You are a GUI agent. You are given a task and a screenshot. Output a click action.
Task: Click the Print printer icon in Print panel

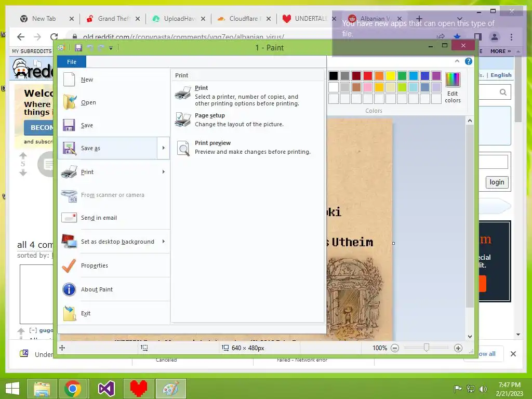tap(183, 92)
